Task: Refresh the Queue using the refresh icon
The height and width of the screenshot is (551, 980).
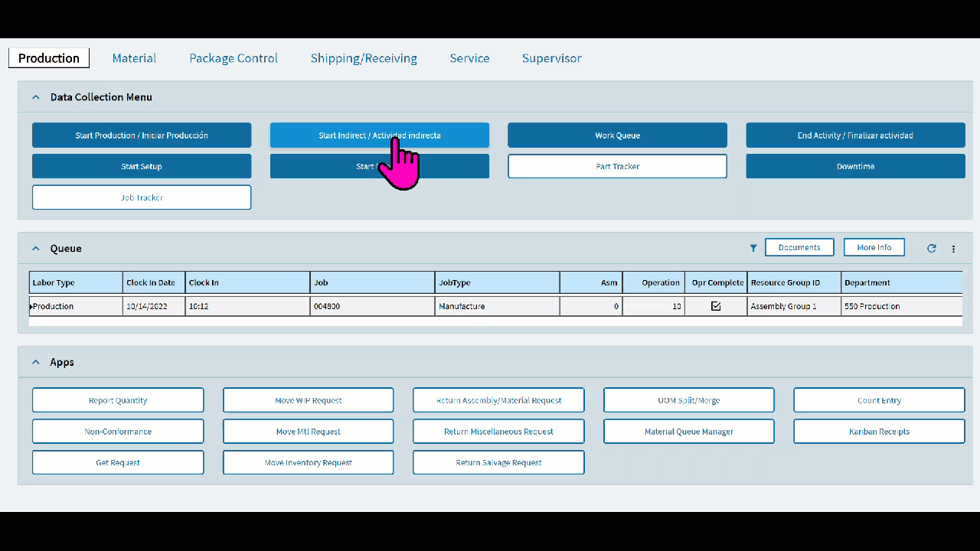Action: click(x=931, y=248)
